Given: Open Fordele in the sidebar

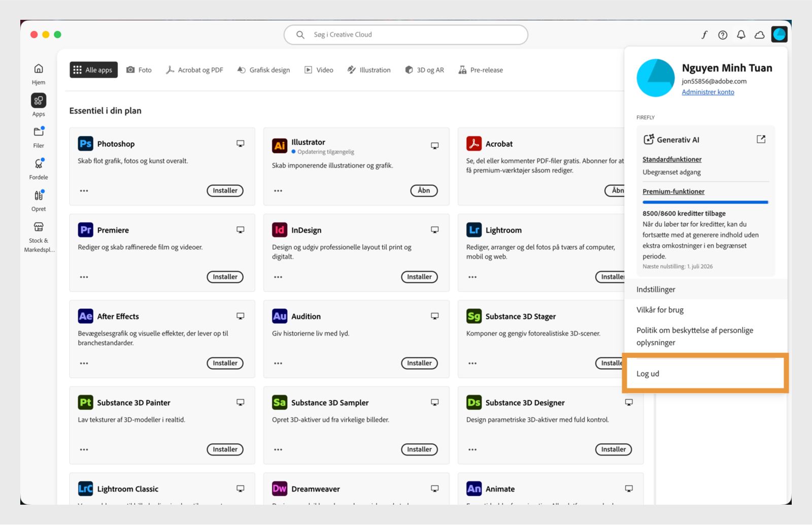Looking at the screenshot, I should [x=39, y=163].
